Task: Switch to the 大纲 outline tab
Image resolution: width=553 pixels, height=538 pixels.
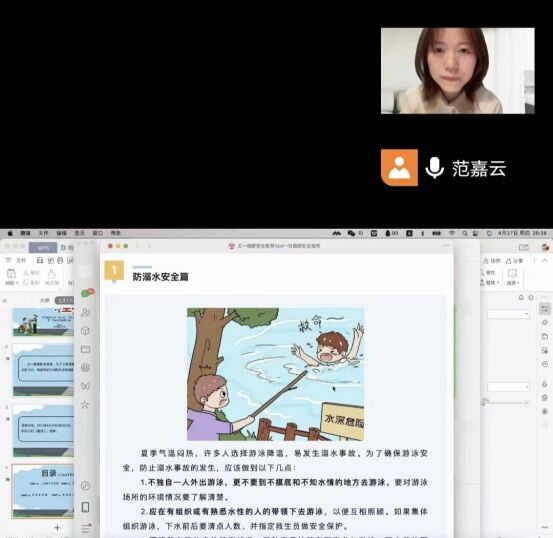Action: pos(44,300)
